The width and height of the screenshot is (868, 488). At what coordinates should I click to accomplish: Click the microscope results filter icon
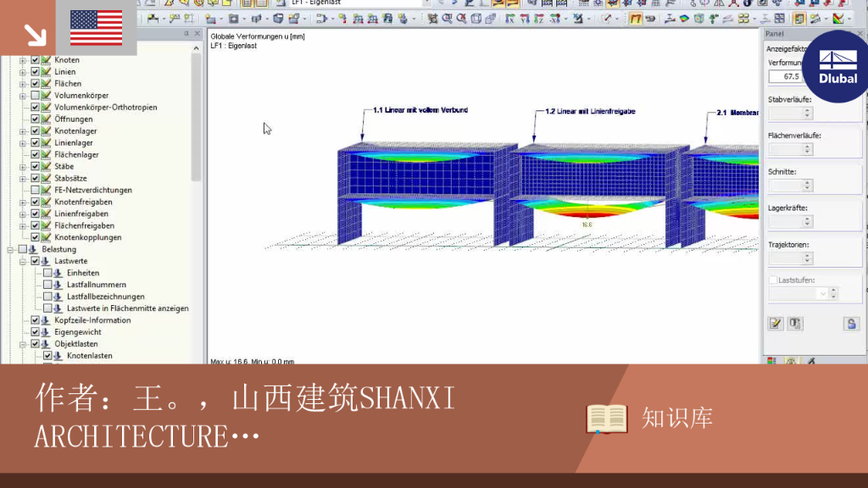577,19
